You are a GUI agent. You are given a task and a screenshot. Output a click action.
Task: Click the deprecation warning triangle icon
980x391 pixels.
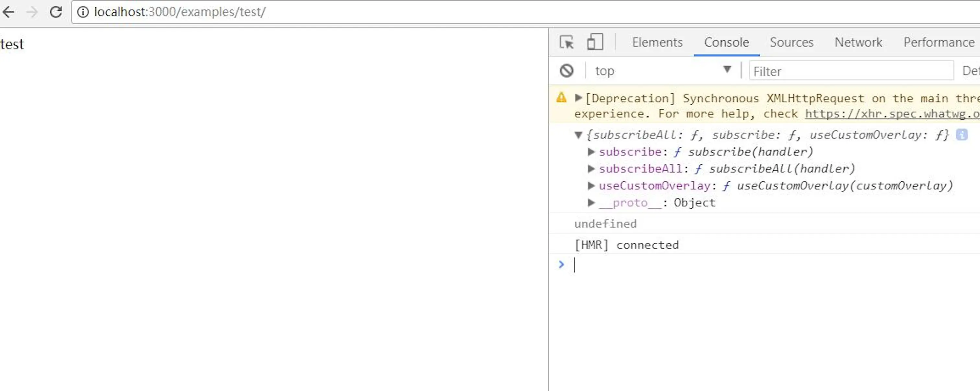tap(562, 98)
